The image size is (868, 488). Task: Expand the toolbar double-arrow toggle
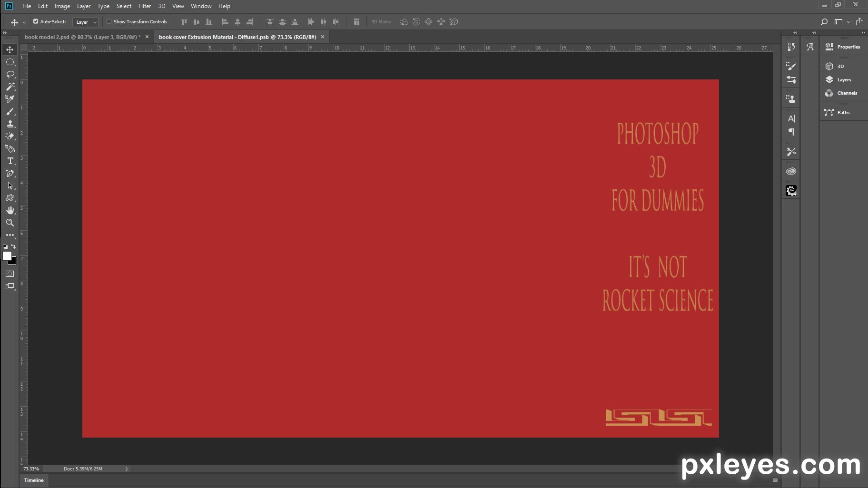[5, 33]
